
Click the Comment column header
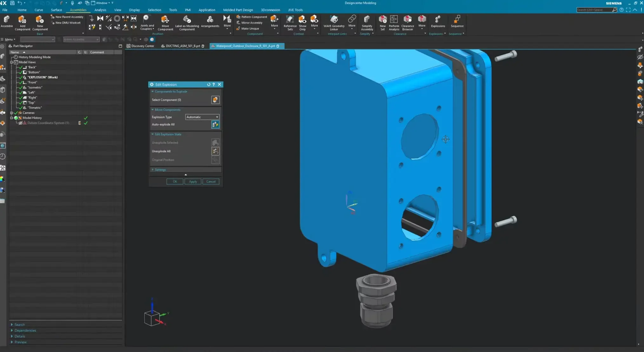tap(102, 52)
